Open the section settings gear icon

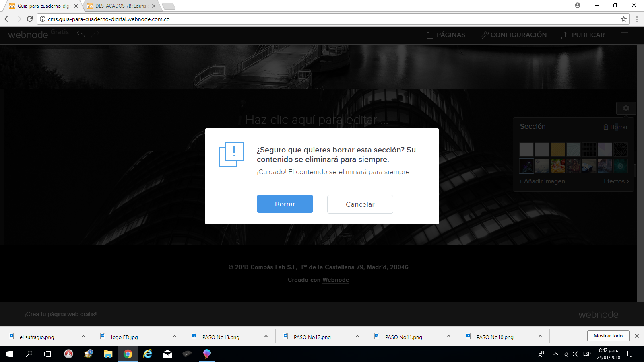coord(626,108)
